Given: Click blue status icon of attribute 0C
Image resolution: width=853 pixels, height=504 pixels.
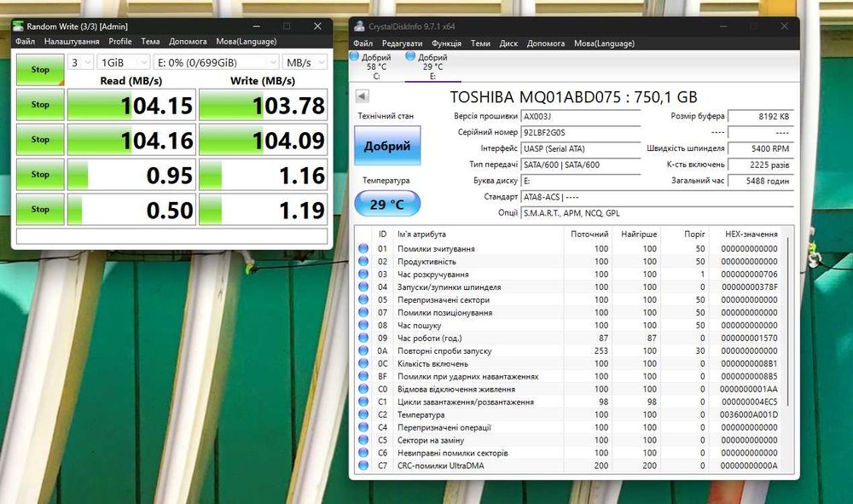Looking at the screenshot, I should (x=363, y=363).
